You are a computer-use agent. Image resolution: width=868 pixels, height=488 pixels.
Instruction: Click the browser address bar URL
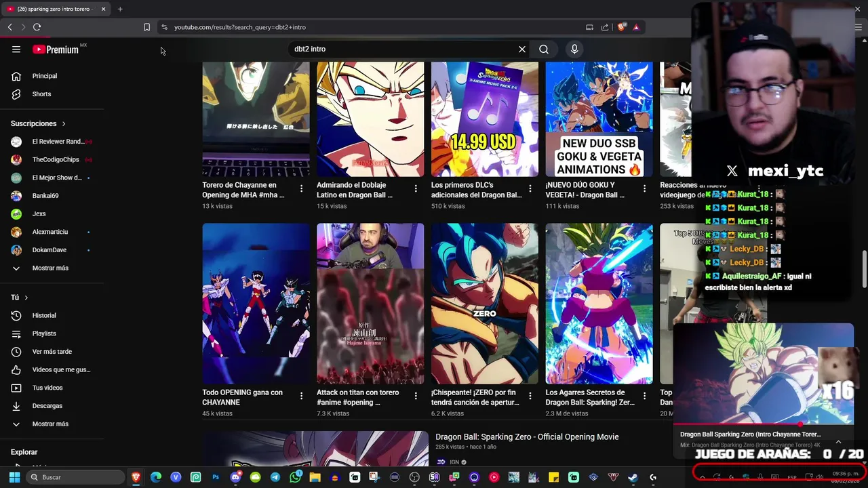point(240,27)
